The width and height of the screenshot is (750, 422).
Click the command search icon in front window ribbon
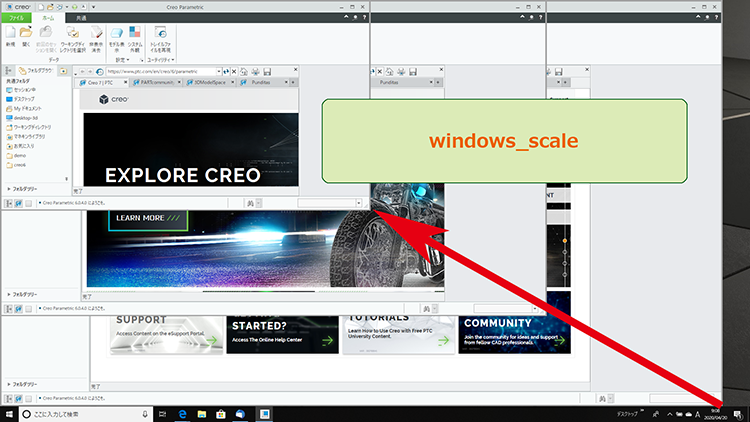(x=355, y=17)
